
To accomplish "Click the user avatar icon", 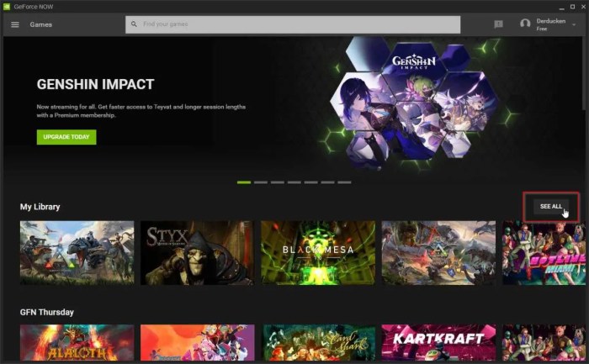I will (525, 24).
